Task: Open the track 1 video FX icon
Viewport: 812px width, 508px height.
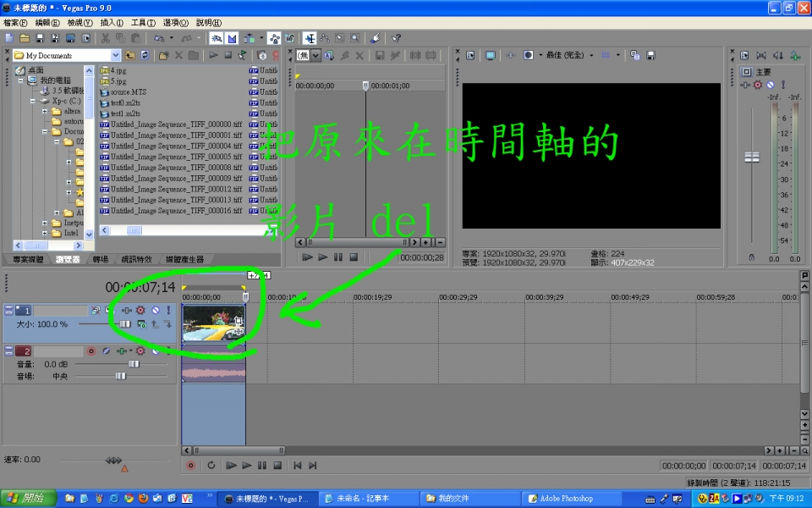Action: 140,311
